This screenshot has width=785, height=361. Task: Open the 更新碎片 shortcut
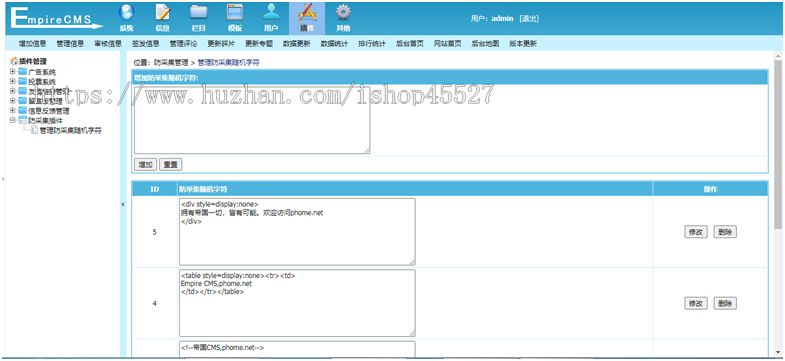[221, 44]
